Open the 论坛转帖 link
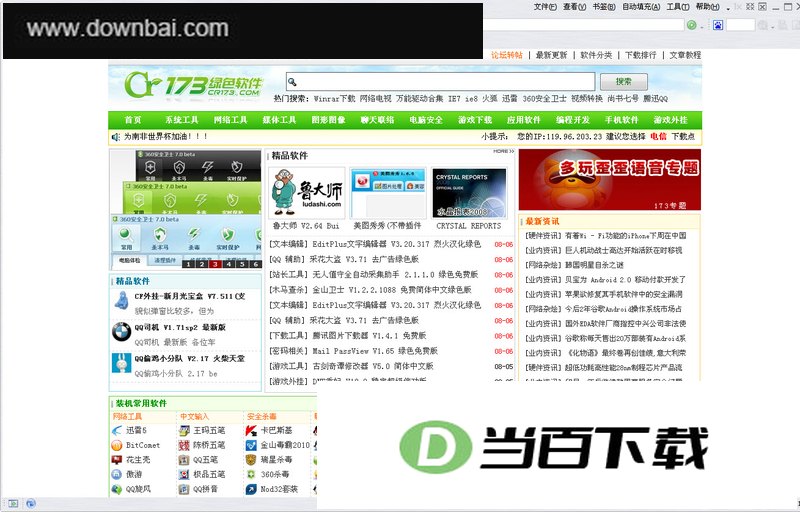The width and height of the screenshot is (800, 512). coord(507,55)
